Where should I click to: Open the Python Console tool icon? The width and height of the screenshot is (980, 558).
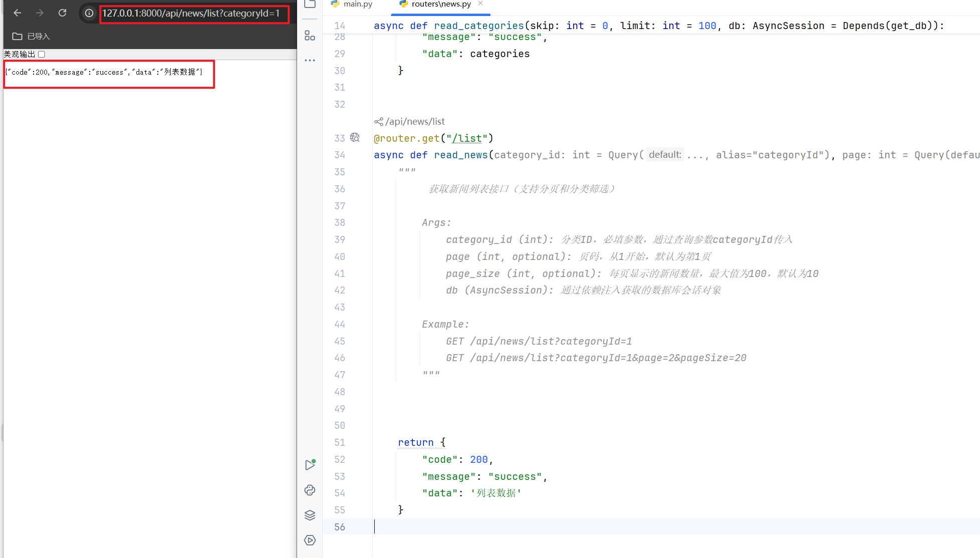310,490
